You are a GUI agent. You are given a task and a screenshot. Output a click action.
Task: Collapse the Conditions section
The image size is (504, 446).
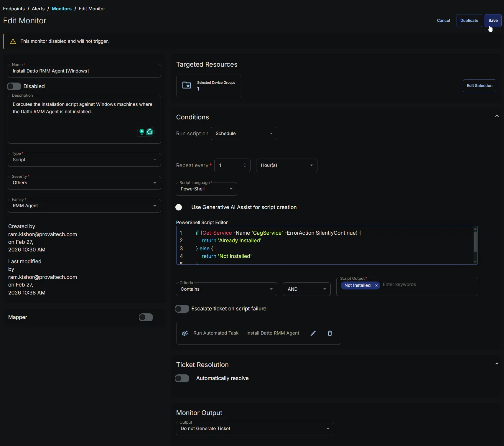[x=497, y=116]
